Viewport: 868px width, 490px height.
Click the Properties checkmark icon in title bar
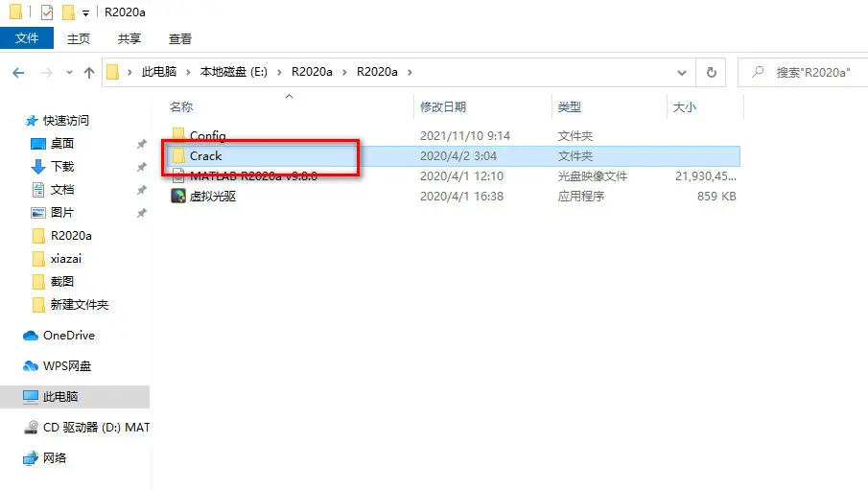(x=47, y=12)
